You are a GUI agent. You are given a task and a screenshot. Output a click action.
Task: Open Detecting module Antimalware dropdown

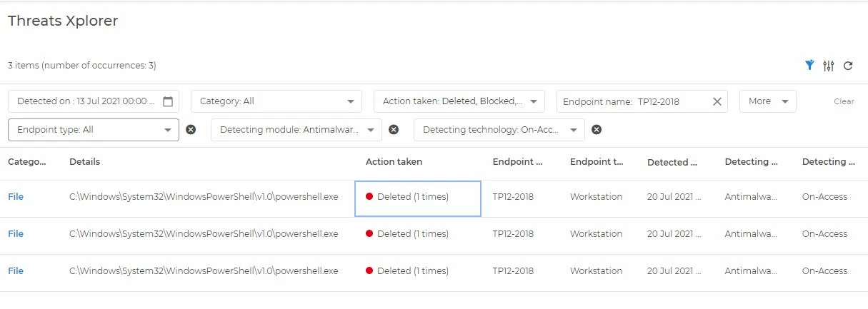[296, 130]
